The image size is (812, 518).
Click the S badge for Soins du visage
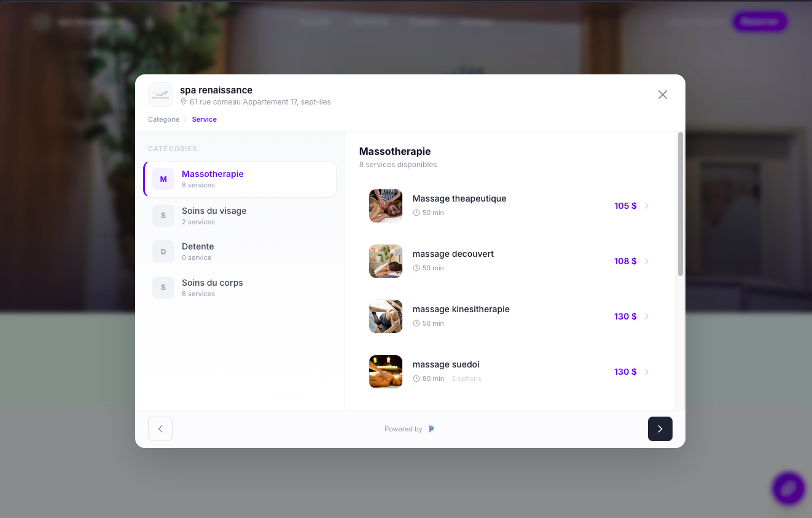[x=163, y=216]
